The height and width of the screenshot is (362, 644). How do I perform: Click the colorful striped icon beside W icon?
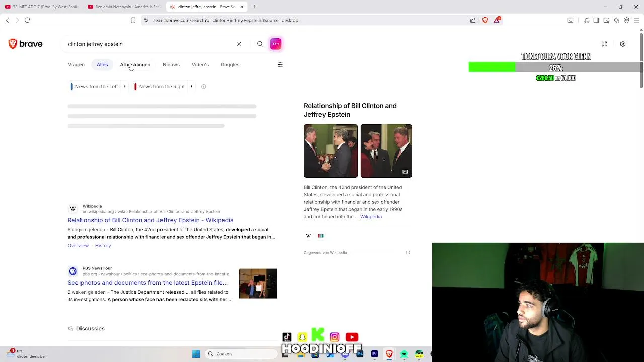click(320, 236)
